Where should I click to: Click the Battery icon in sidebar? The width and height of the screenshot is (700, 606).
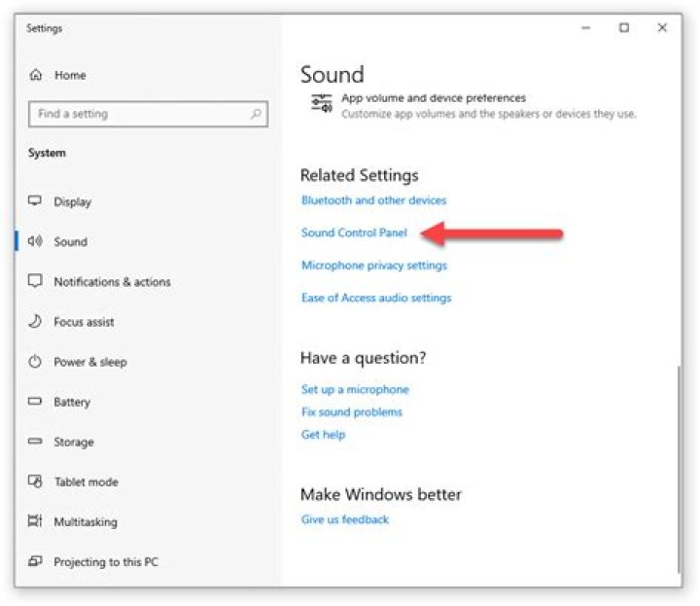pyautogui.click(x=35, y=401)
